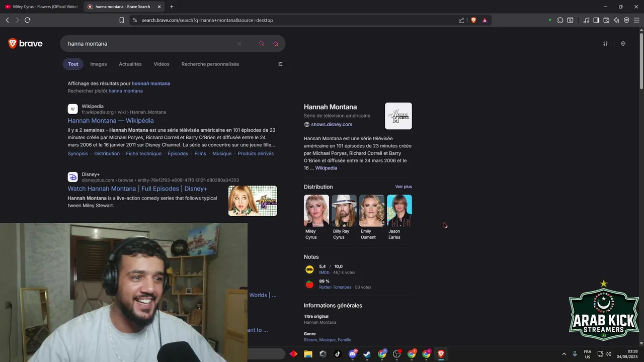Click Jason Earles cast photo
This screenshot has width=644, height=362.
[399, 211]
